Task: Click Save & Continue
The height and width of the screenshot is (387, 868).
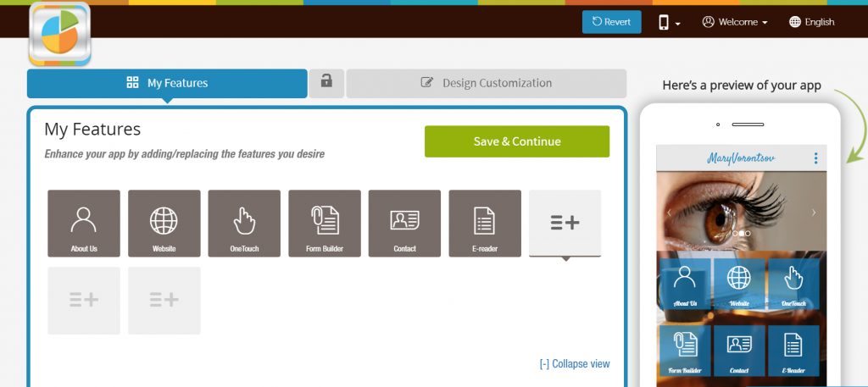Action: [517, 141]
